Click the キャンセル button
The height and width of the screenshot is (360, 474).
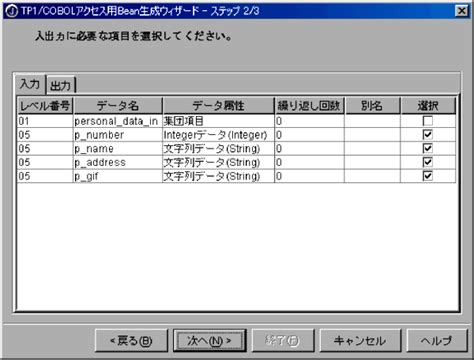[x=360, y=341]
